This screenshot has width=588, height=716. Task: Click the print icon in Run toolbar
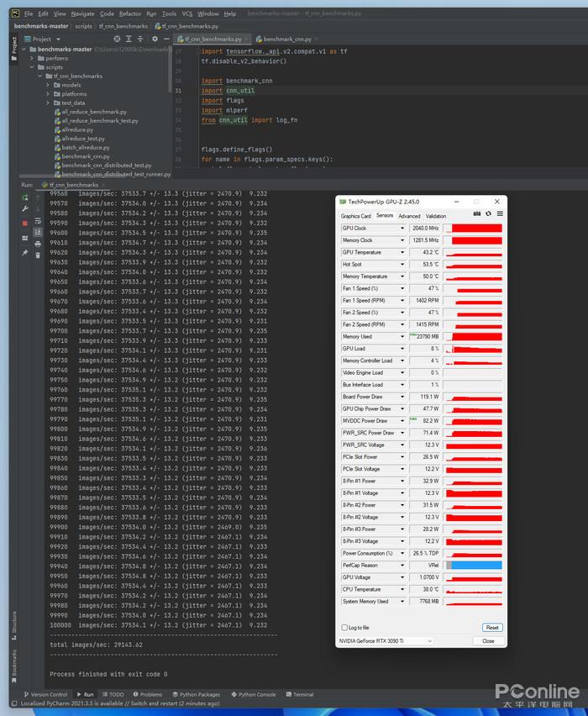click(x=38, y=245)
